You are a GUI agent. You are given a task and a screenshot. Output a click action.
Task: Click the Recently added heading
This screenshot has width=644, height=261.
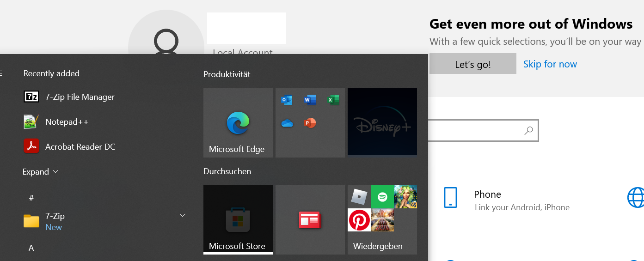[x=51, y=73]
